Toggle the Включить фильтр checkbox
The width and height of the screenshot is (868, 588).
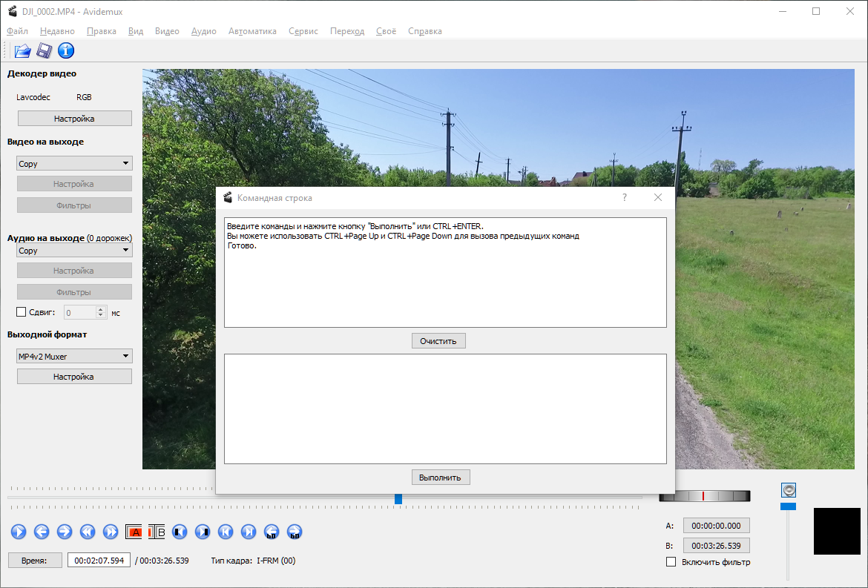click(x=671, y=562)
